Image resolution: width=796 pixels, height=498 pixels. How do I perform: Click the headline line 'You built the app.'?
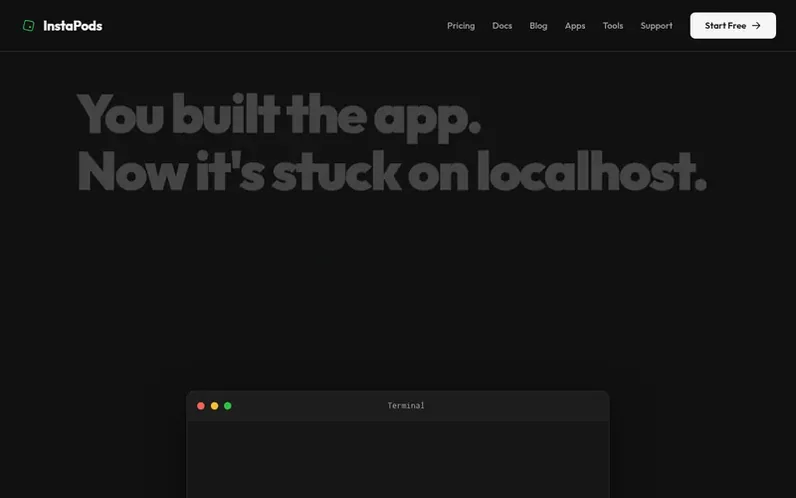coord(279,116)
